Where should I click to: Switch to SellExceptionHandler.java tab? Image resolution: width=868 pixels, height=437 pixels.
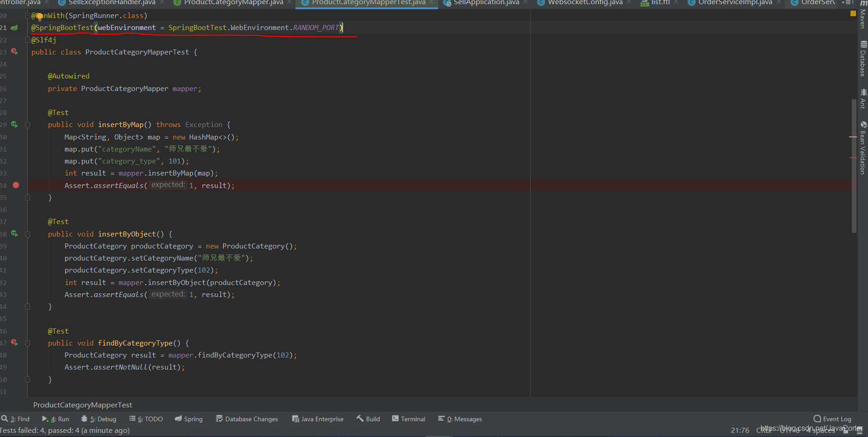pos(112,3)
